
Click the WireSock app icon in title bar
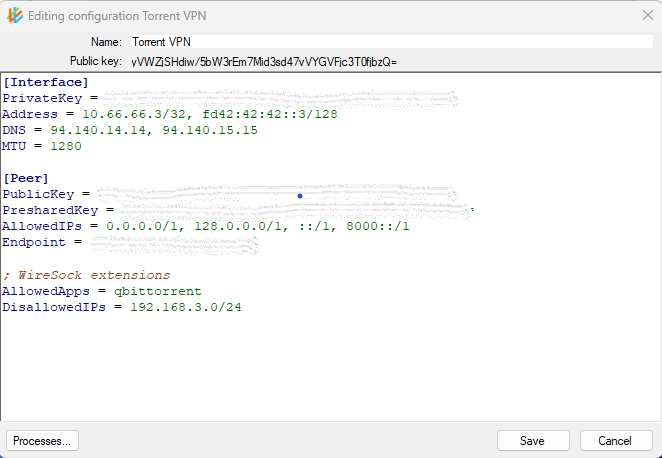pyautogui.click(x=15, y=16)
